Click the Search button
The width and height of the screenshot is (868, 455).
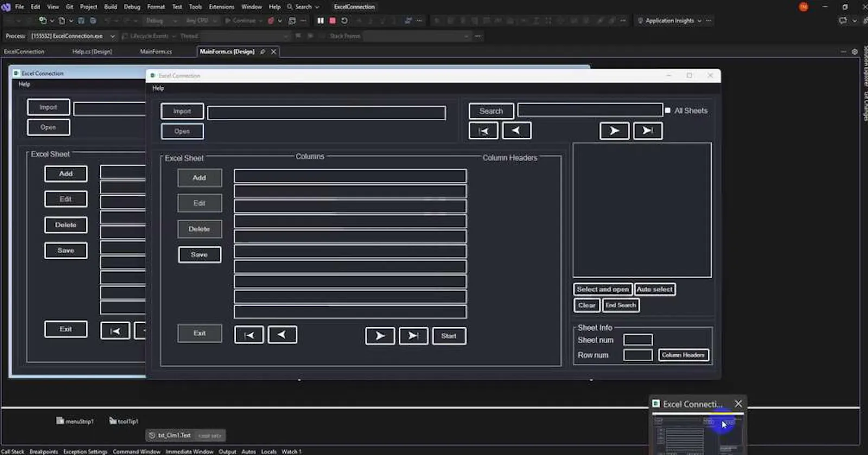point(491,111)
